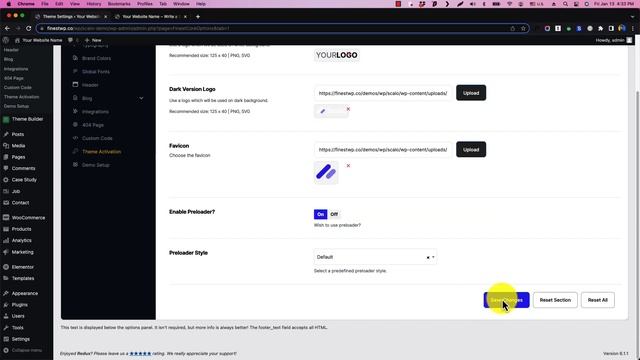The width and height of the screenshot is (640, 360).
Task: Edit the dark logo URL field
Action: point(383,93)
